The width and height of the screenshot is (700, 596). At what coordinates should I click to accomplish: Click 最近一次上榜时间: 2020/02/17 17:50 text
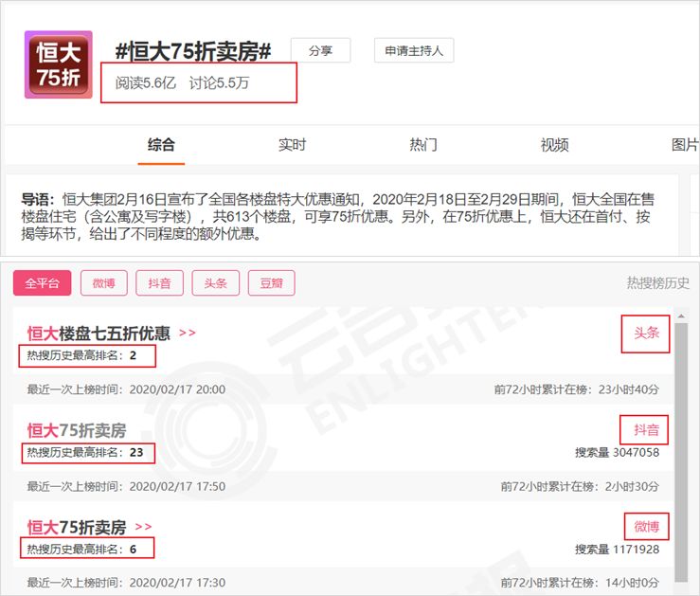click(126, 486)
